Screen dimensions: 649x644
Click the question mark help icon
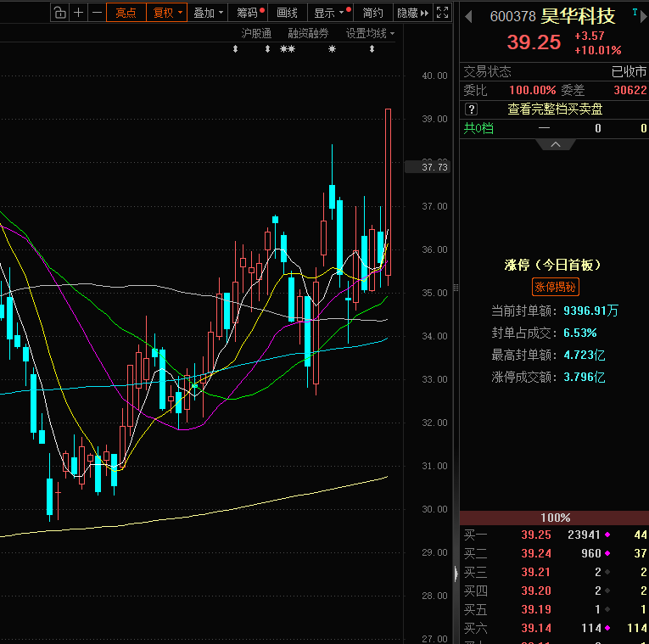pyautogui.click(x=471, y=109)
